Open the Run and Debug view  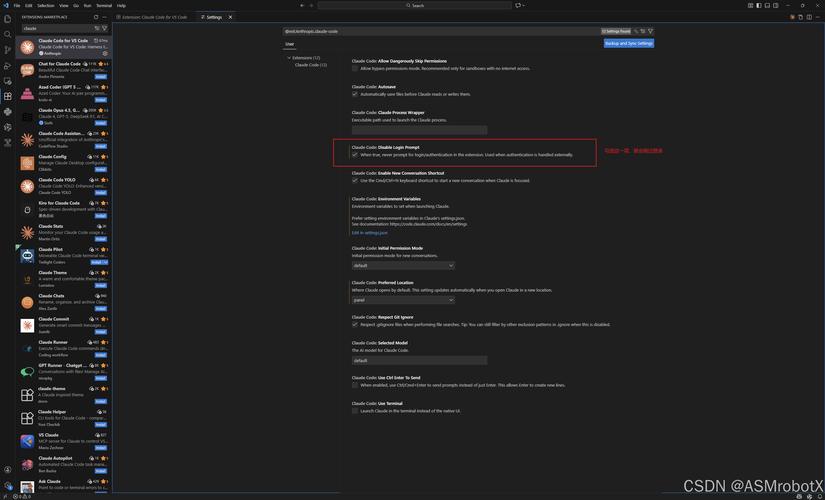(8, 65)
